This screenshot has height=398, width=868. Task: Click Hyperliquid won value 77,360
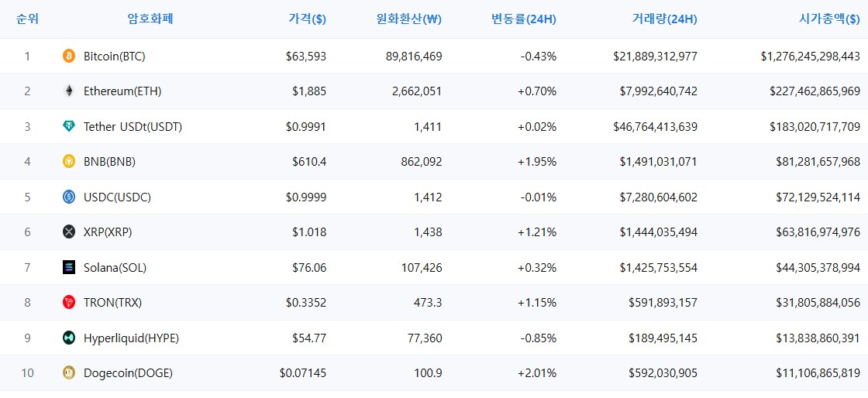[x=425, y=338]
